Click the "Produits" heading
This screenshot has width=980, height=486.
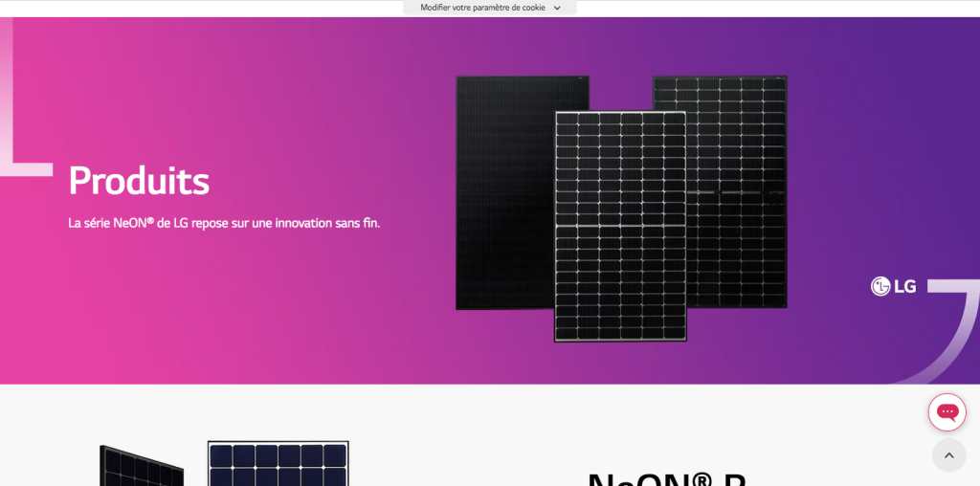pyautogui.click(x=139, y=181)
